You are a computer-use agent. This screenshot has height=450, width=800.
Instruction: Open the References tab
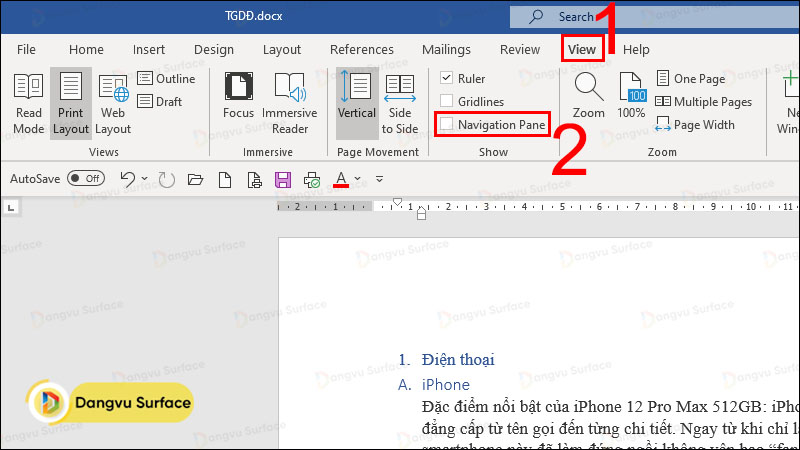coord(362,49)
